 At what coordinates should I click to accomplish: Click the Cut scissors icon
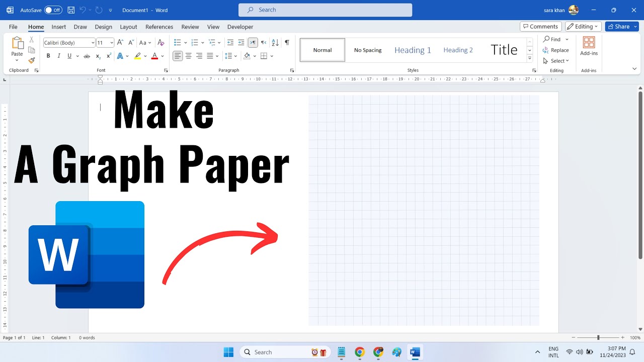(x=32, y=39)
